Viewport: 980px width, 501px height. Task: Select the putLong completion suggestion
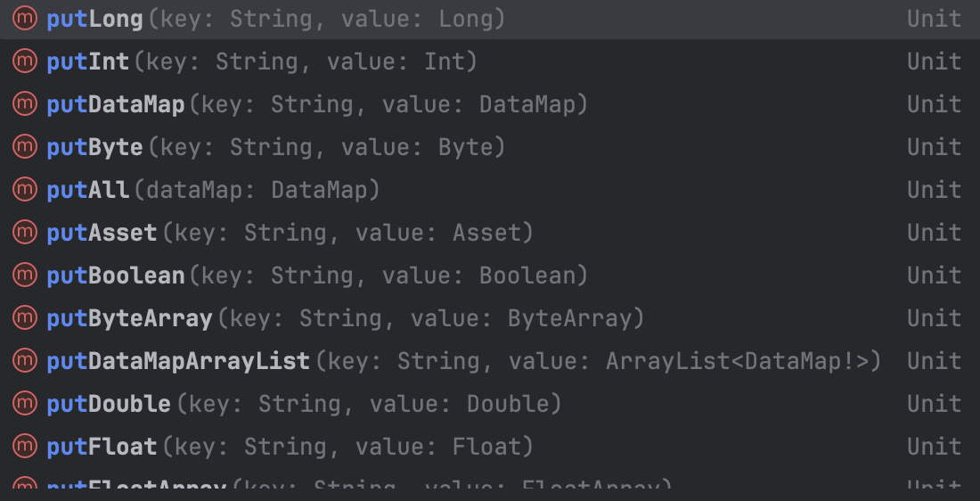pos(490,19)
